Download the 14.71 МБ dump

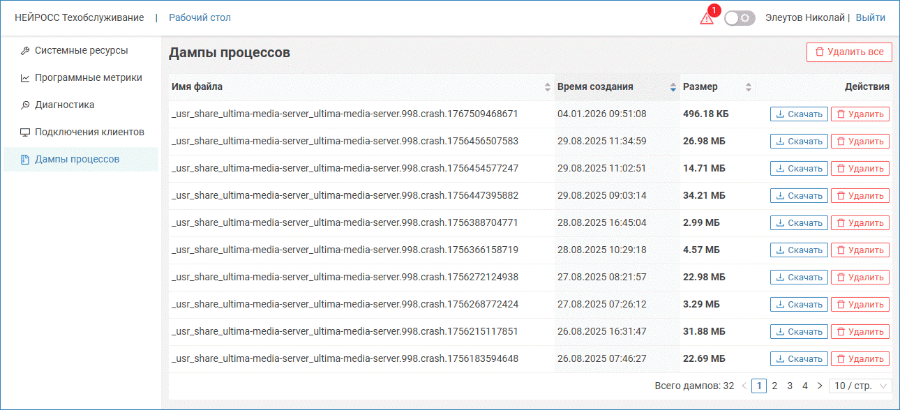click(x=799, y=168)
